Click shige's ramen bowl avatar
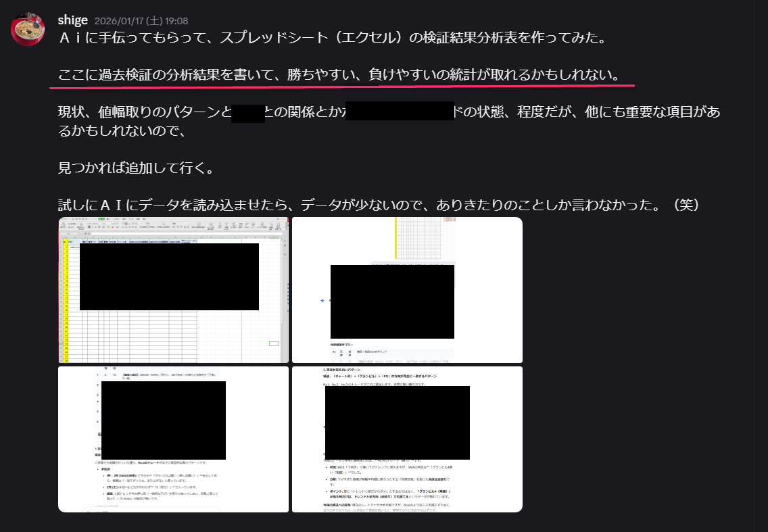 [x=28, y=29]
